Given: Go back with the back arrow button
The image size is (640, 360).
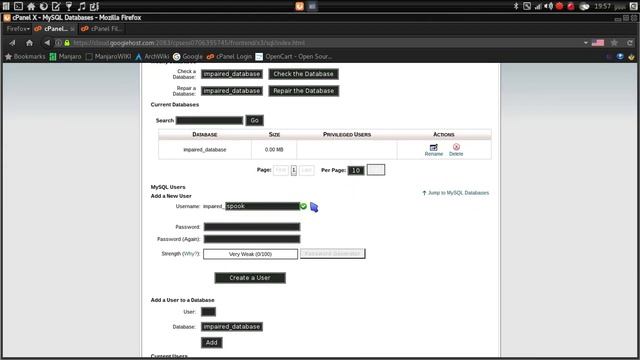Looking at the screenshot, I should pyautogui.click(x=47, y=43).
